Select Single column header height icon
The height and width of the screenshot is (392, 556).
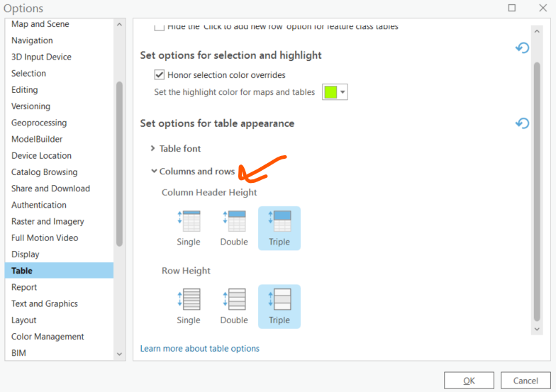tap(189, 221)
